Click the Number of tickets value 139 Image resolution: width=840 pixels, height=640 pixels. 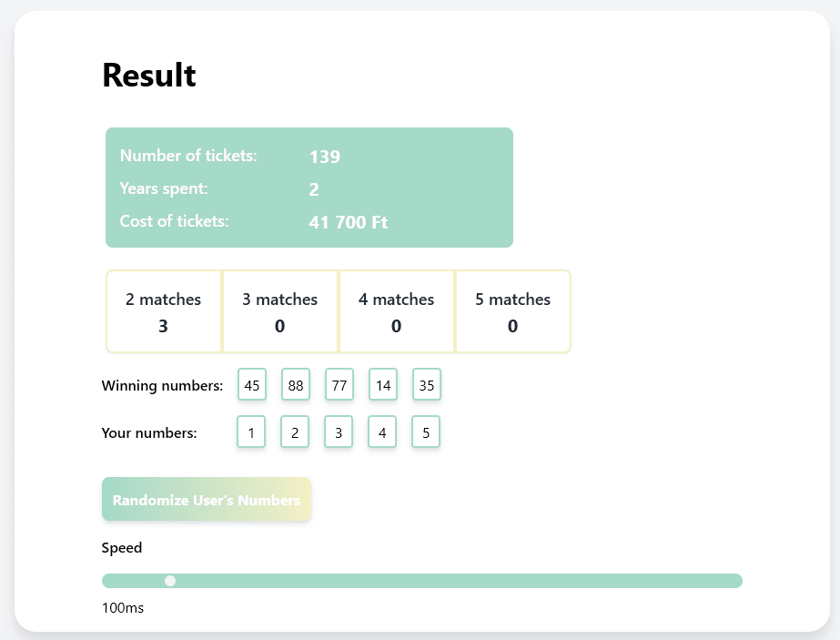tap(325, 156)
